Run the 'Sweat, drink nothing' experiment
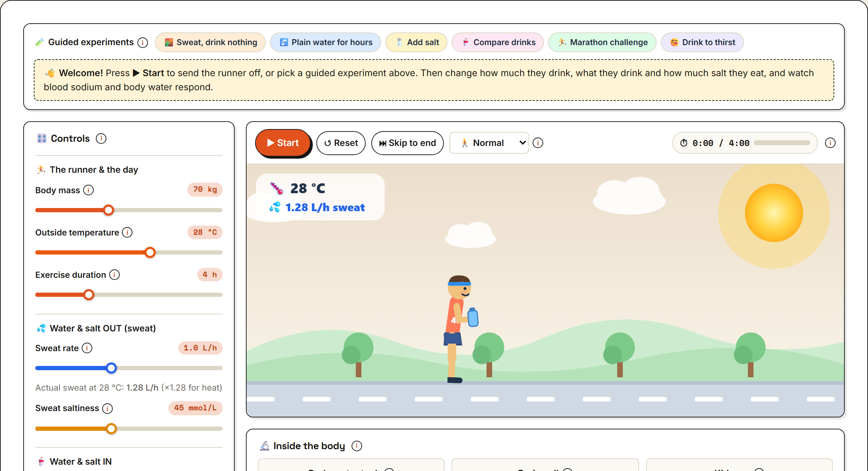The height and width of the screenshot is (471, 868). tap(210, 42)
